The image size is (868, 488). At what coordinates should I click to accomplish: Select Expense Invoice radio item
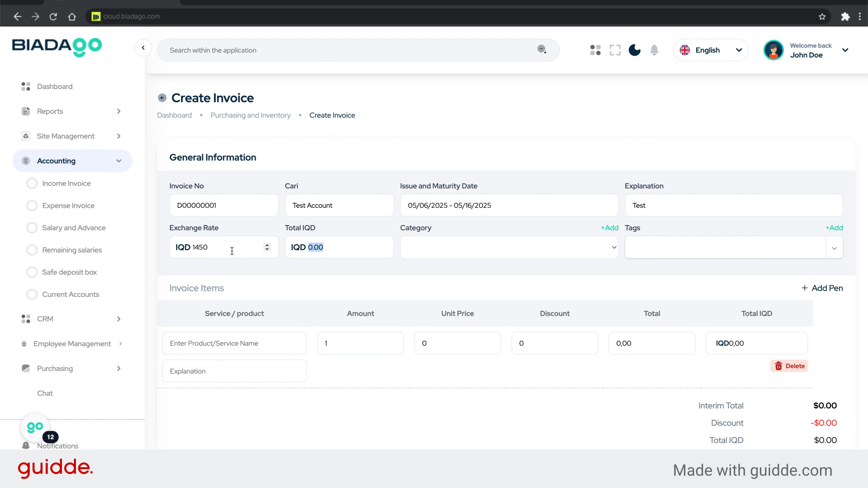pyautogui.click(x=32, y=206)
